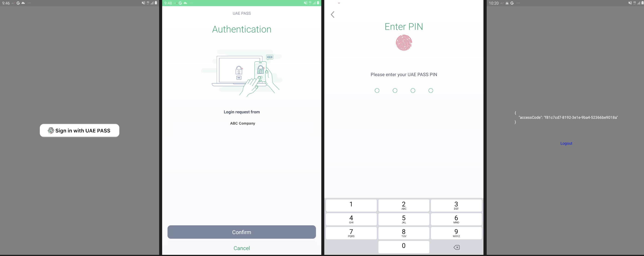This screenshot has width=644, height=256.
Task: Click the Logout link on access code screen
Action: point(566,143)
